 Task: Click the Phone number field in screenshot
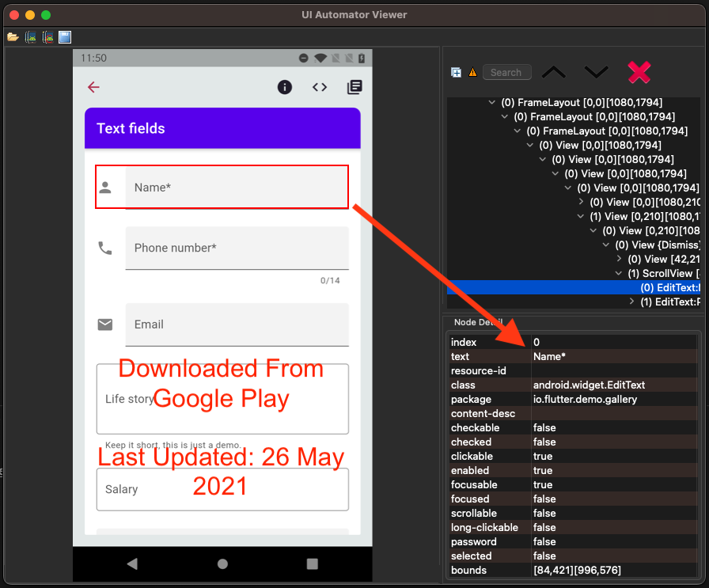point(237,248)
